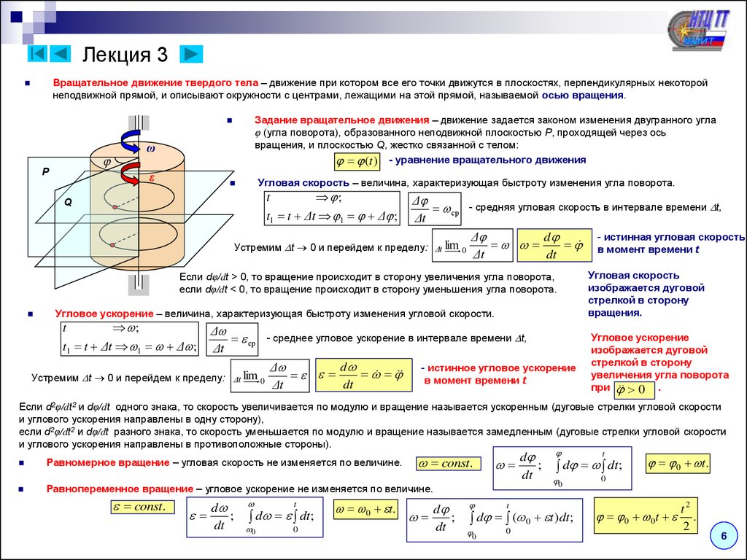Click the ω = dφ/dt formula box
The image size is (747, 560).
pos(554,245)
